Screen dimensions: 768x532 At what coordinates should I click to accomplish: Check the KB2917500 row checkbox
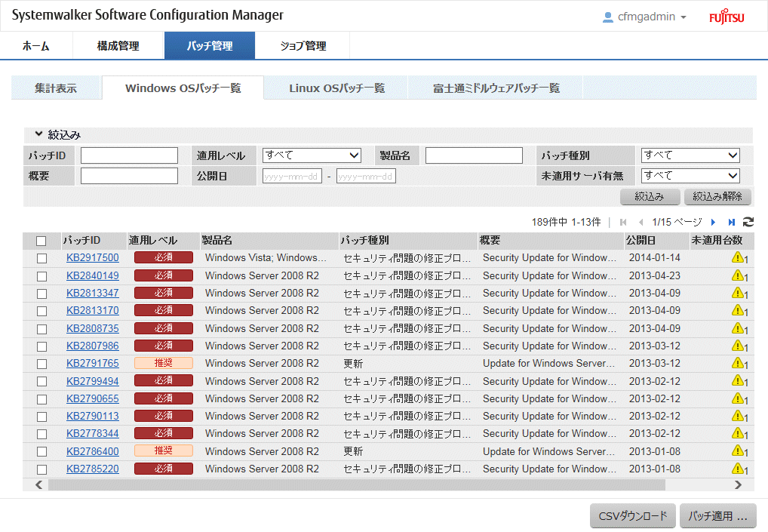[x=42, y=258]
